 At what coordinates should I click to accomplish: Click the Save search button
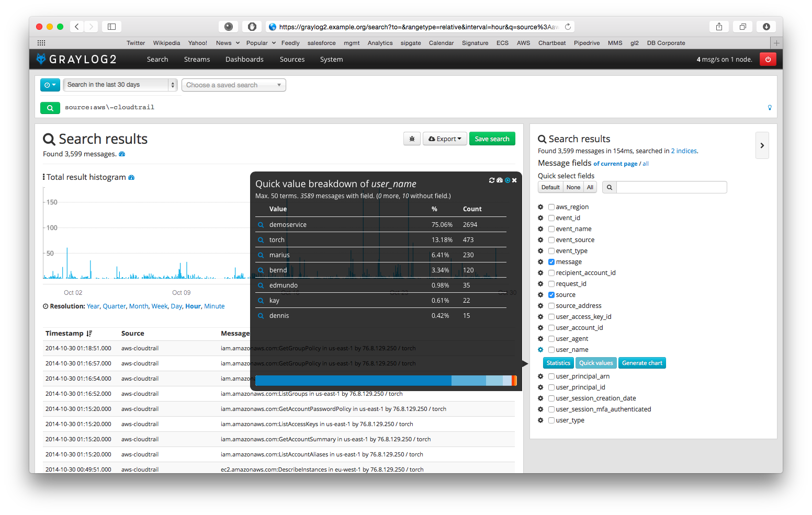492,139
